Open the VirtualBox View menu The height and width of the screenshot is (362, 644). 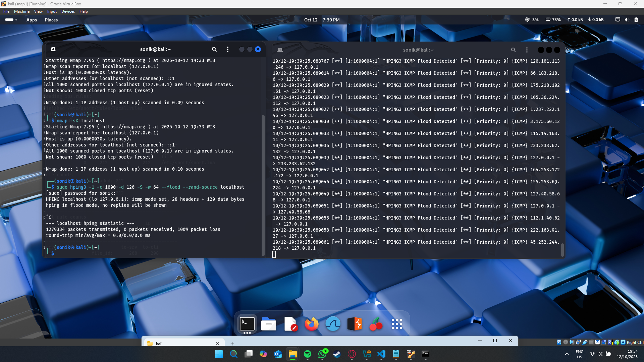tap(38, 11)
